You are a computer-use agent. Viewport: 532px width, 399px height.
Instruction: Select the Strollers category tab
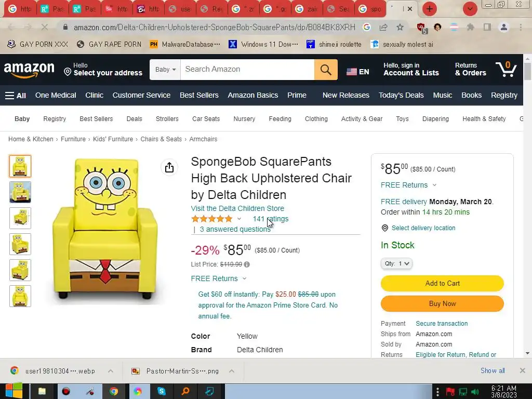pos(167,119)
